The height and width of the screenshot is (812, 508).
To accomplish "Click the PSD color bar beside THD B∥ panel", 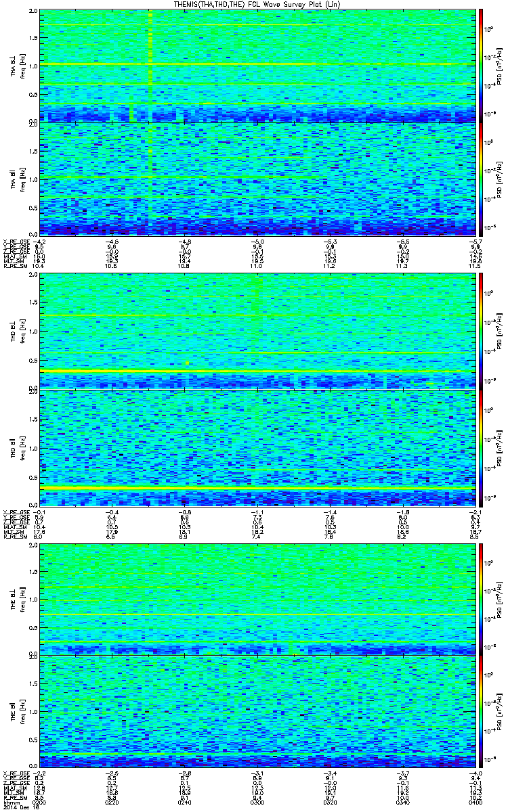I will tap(481, 449).
